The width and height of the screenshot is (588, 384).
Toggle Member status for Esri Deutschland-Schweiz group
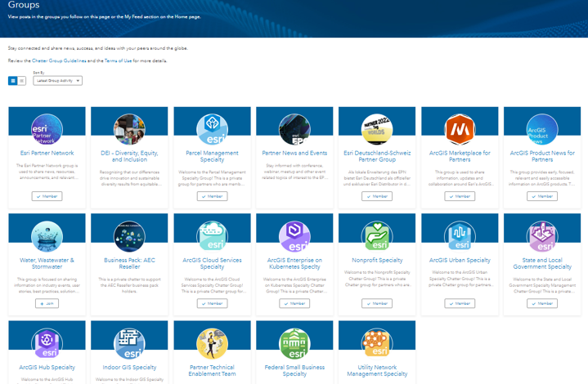tap(377, 196)
